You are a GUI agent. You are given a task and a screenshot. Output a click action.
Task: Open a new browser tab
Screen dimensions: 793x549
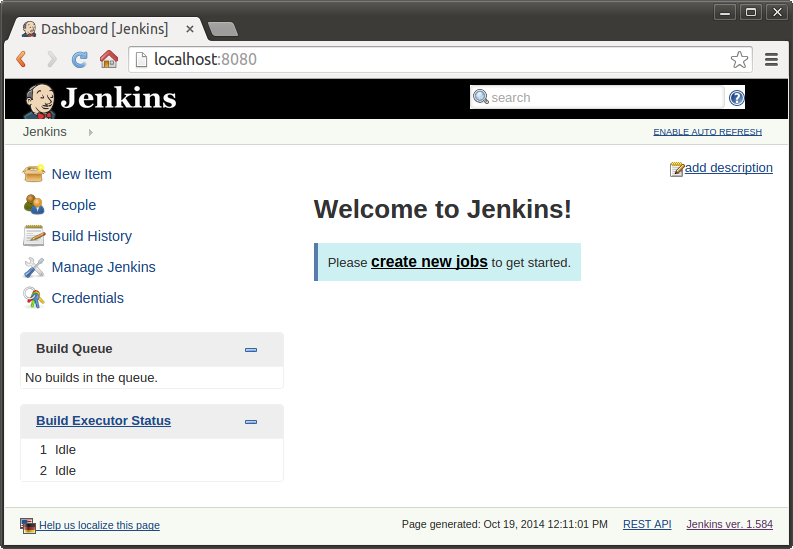coord(223,29)
